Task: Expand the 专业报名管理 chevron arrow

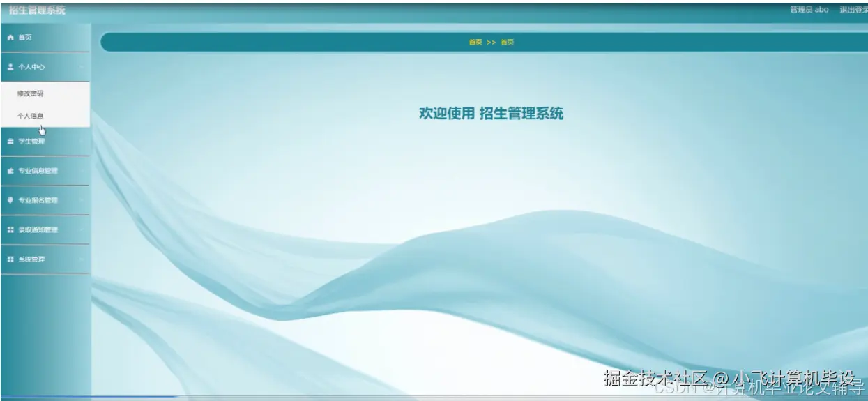Action: [x=82, y=200]
